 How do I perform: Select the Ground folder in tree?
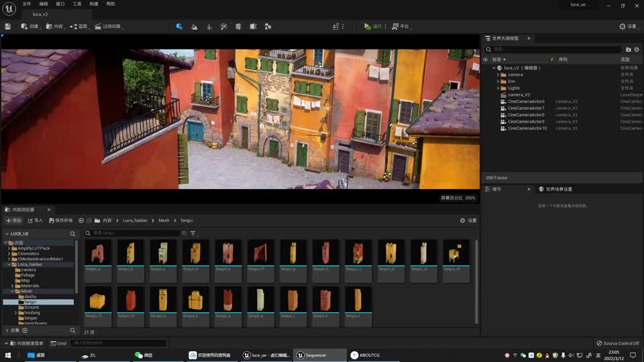(x=32, y=307)
